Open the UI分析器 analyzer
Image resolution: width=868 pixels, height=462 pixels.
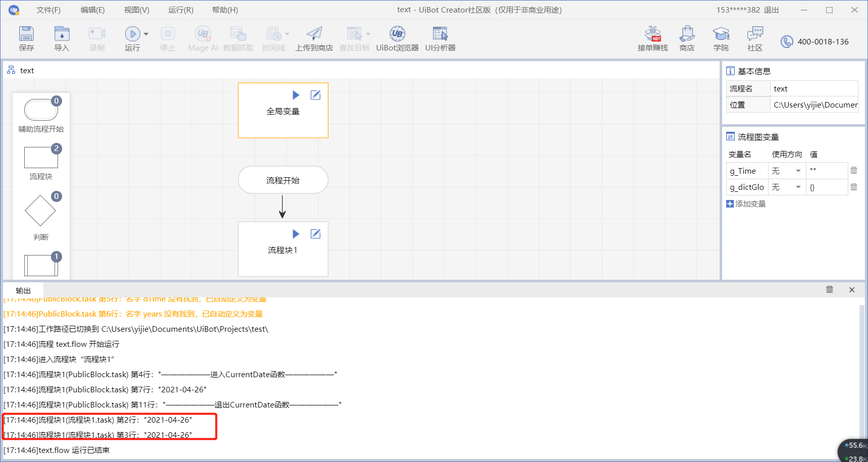[440, 38]
